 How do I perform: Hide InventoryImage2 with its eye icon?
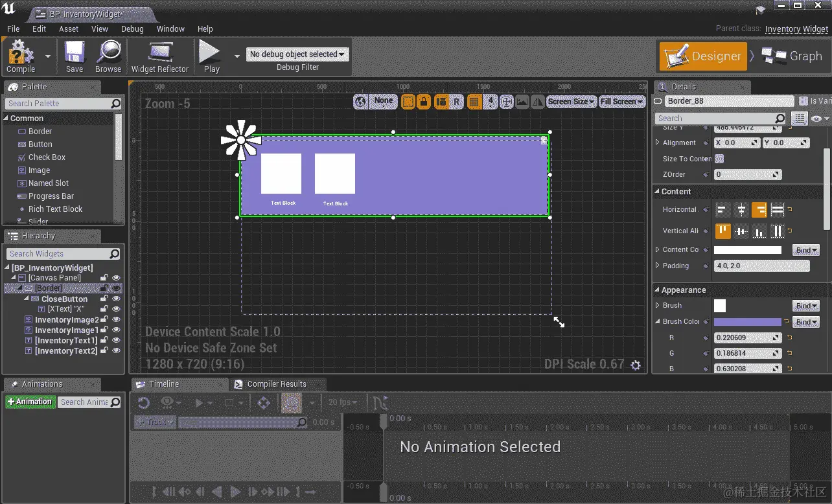tap(116, 320)
